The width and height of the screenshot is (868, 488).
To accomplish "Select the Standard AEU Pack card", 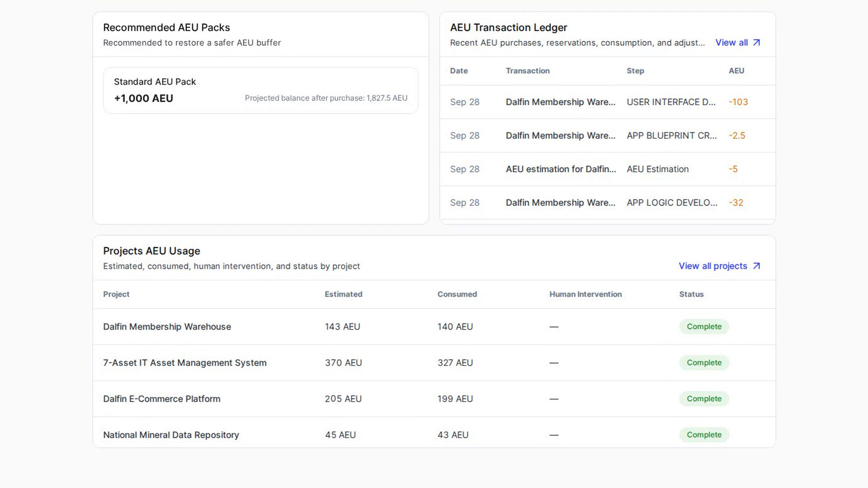I will 260,90.
